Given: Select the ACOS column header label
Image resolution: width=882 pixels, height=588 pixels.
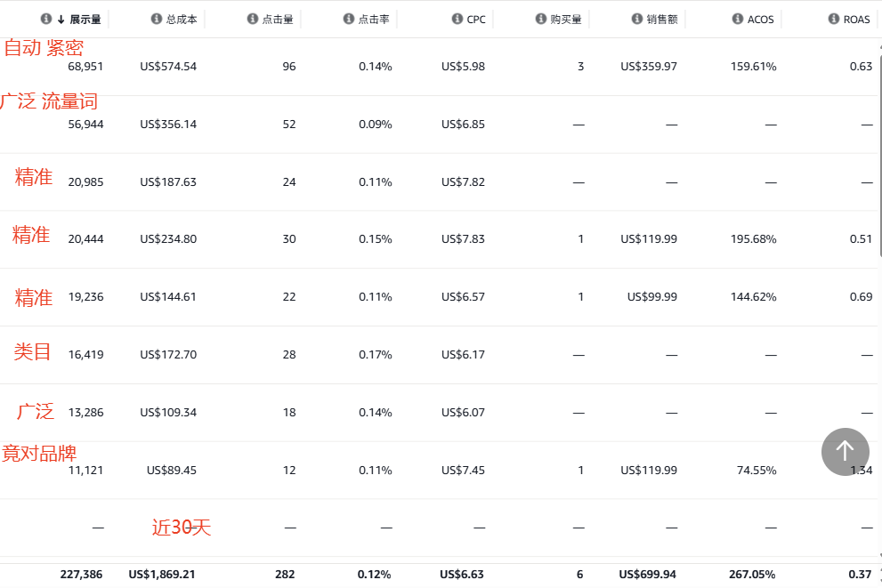Looking at the screenshot, I should (761, 20).
